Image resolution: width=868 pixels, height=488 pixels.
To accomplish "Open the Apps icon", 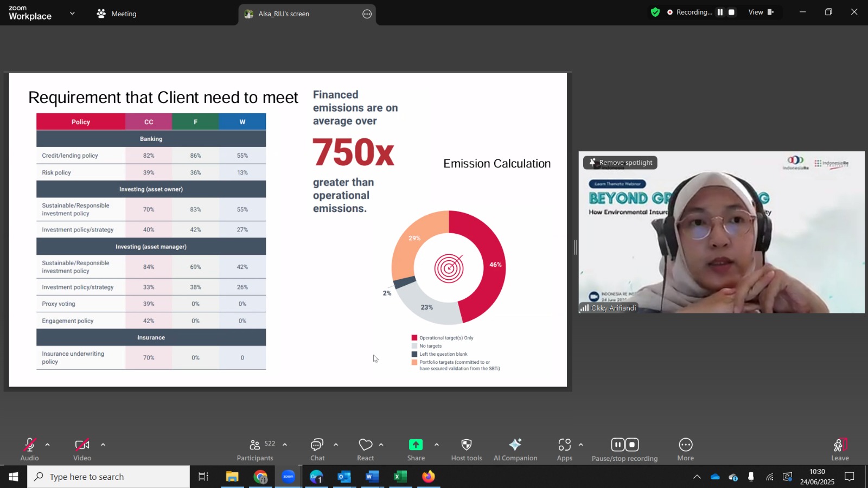I will pos(565,445).
